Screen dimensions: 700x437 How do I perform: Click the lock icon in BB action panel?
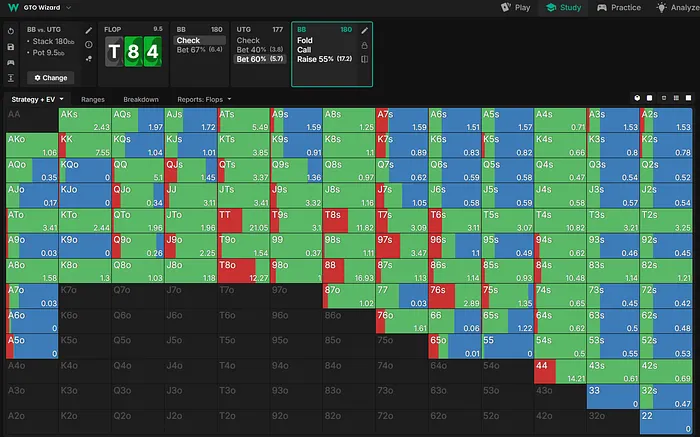[365, 45]
